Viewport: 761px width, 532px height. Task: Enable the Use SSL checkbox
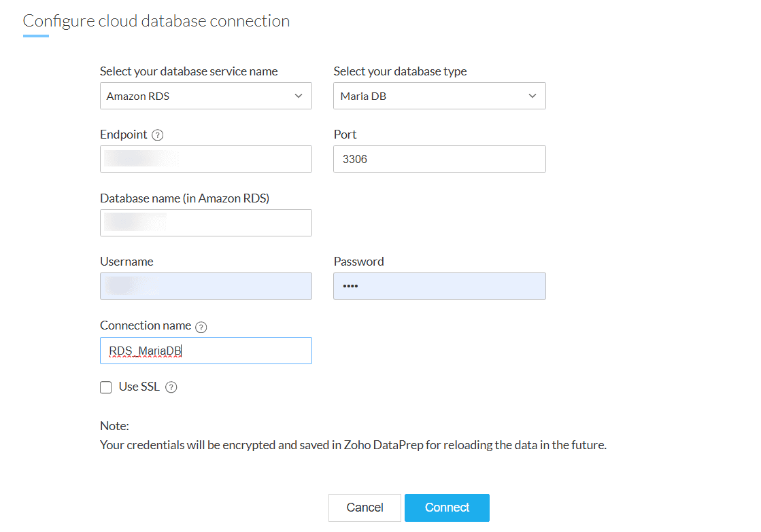(x=106, y=387)
